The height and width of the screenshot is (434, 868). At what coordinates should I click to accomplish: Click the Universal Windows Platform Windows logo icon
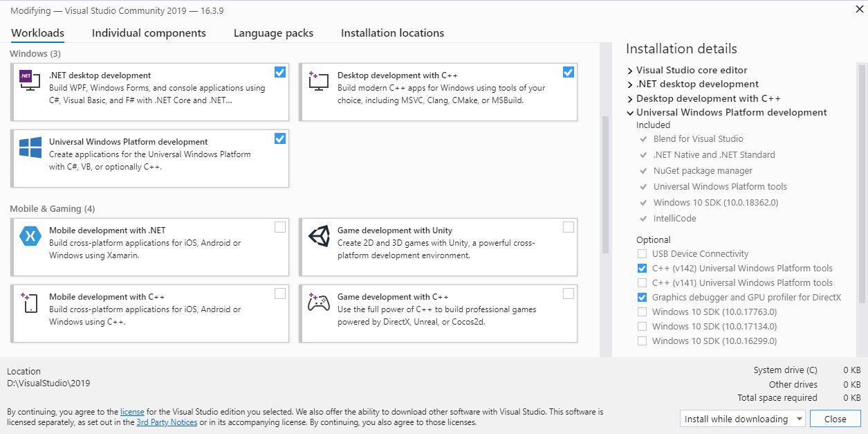(30, 148)
